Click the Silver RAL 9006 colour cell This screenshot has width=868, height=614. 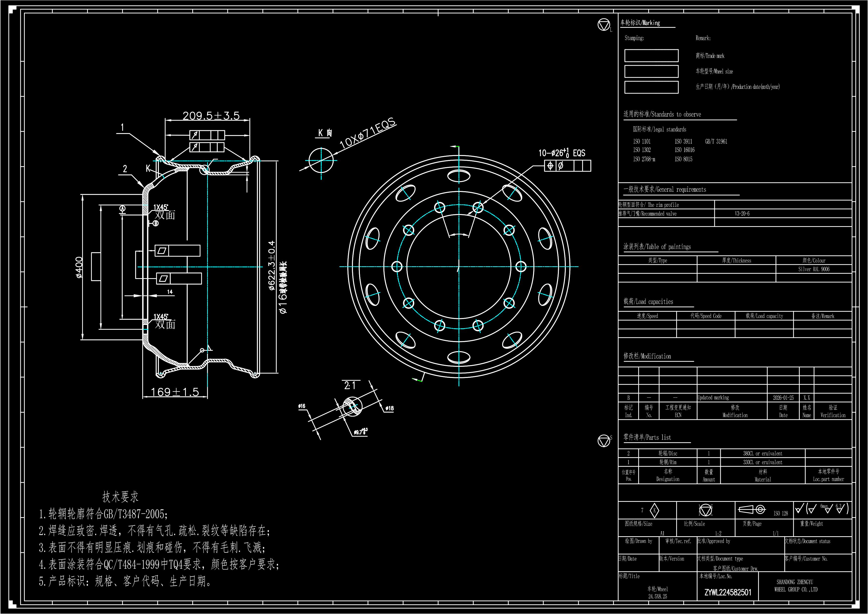pos(814,269)
